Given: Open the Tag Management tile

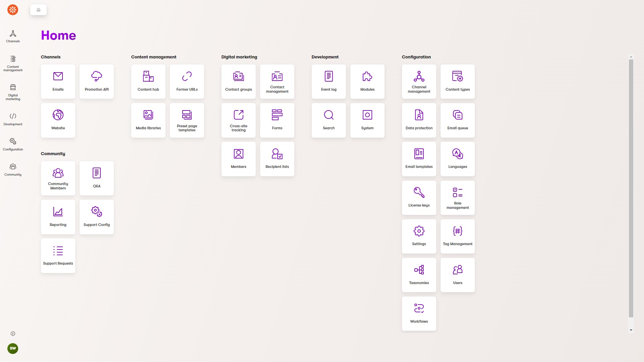Looking at the screenshot, I should point(458,236).
